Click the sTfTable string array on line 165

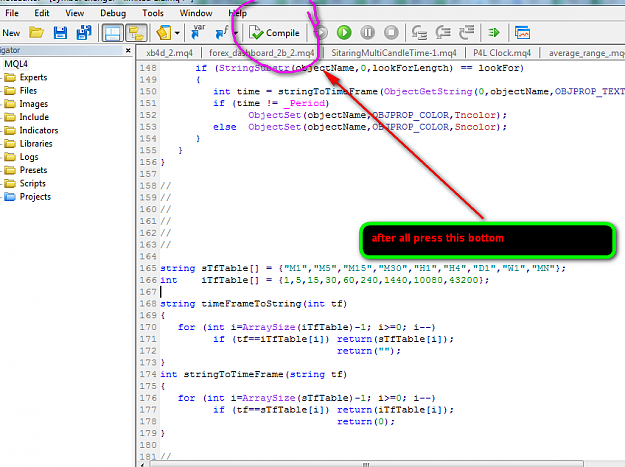coord(363,268)
